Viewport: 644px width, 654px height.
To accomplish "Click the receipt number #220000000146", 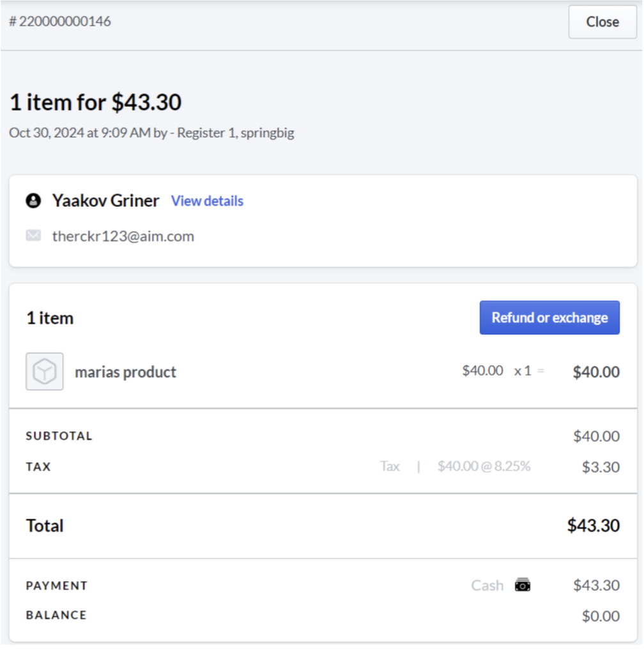I will click(60, 21).
